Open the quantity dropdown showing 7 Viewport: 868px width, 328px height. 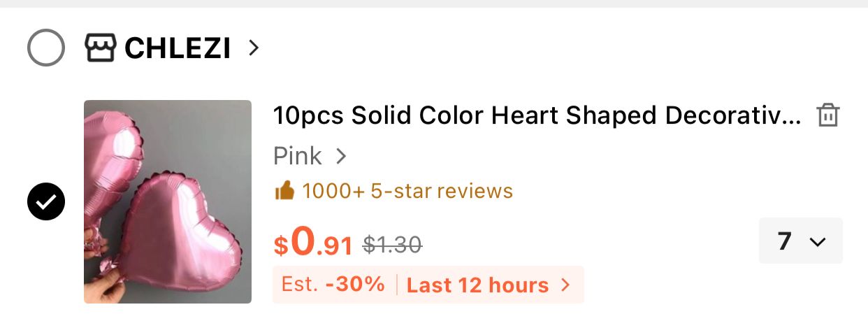click(801, 241)
